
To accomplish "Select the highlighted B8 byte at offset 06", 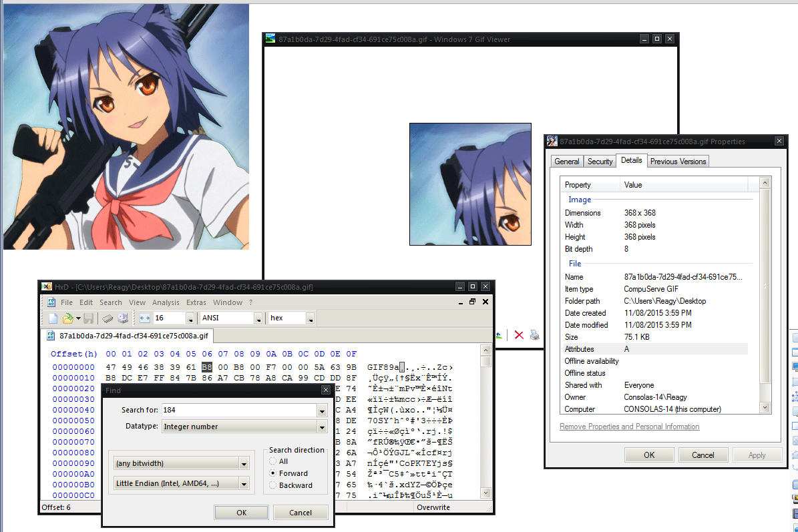I will pyautogui.click(x=206, y=367).
